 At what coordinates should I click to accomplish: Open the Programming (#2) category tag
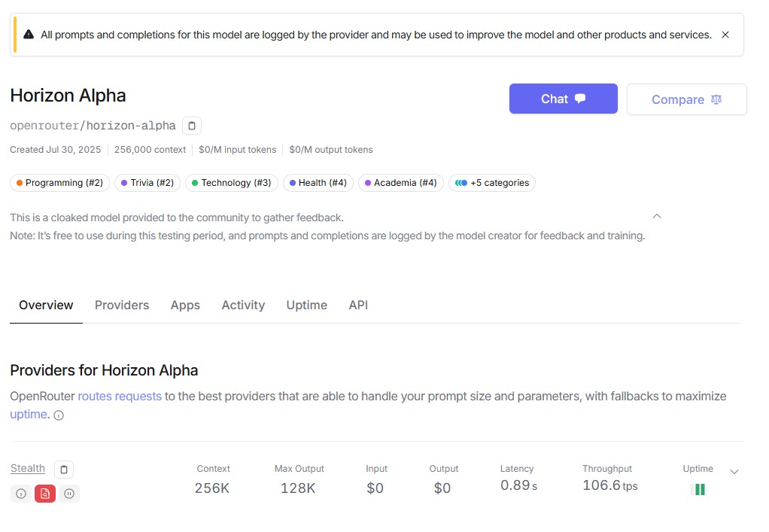pyautogui.click(x=60, y=183)
